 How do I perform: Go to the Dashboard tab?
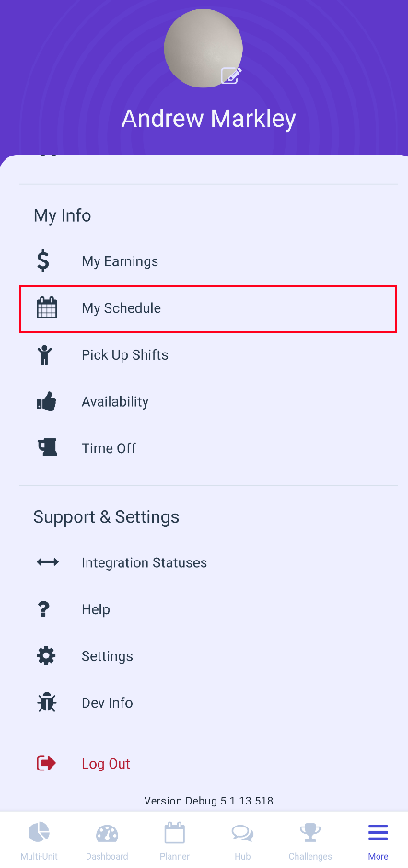pyautogui.click(x=107, y=840)
